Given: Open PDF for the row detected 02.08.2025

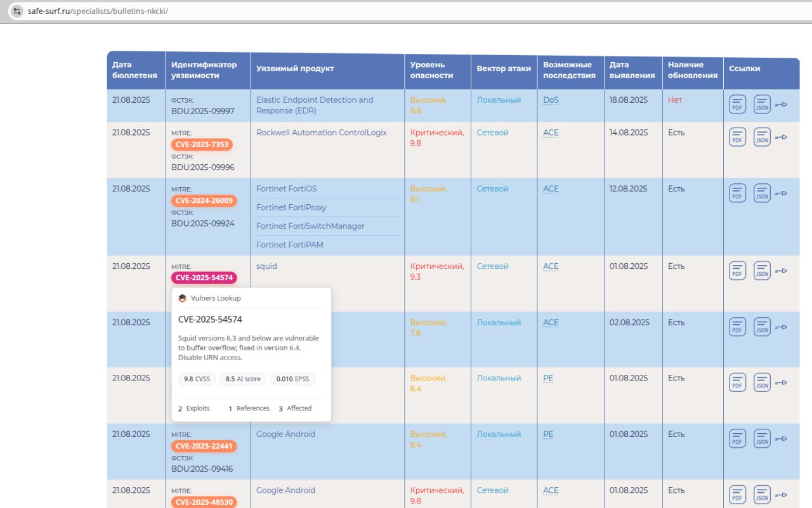Looking at the screenshot, I should pyautogui.click(x=737, y=327).
